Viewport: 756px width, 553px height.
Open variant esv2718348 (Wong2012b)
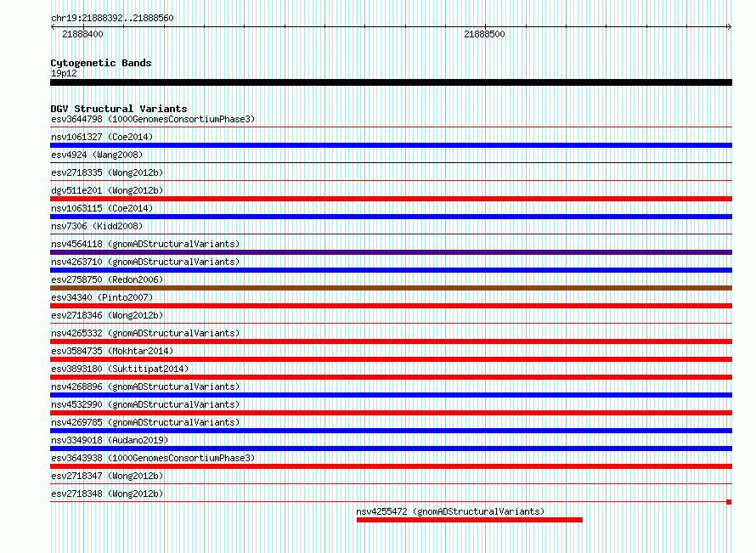coord(107,494)
